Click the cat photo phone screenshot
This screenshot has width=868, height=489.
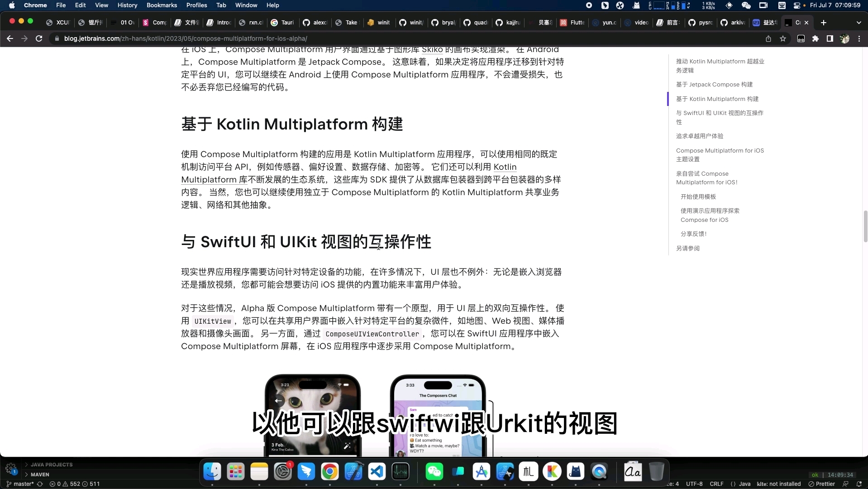click(313, 415)
